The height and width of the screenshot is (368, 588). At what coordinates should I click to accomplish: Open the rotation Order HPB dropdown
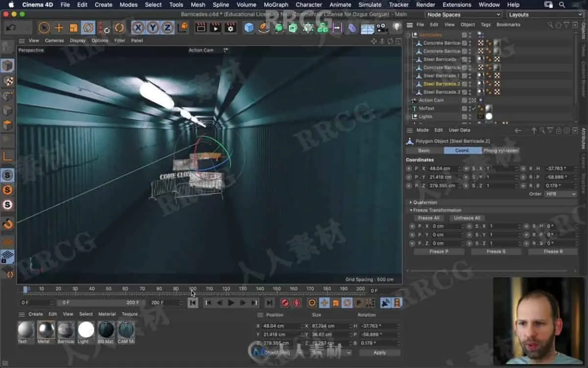click(561, 194)
